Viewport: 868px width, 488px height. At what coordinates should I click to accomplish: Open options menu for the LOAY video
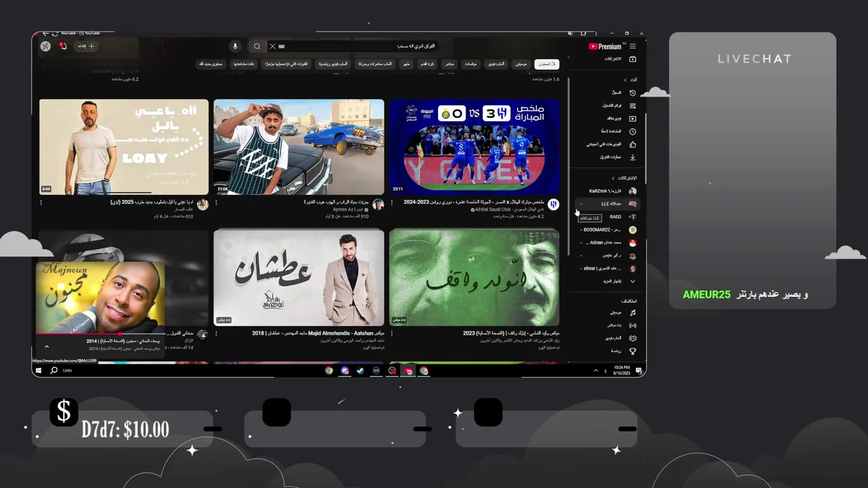click(41, 202)
